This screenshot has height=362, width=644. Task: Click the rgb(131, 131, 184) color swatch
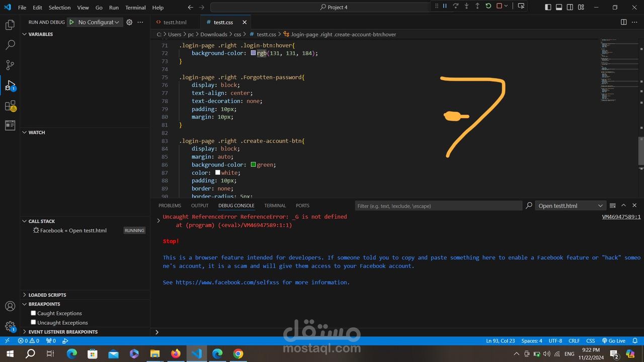(x=253, y=53)
